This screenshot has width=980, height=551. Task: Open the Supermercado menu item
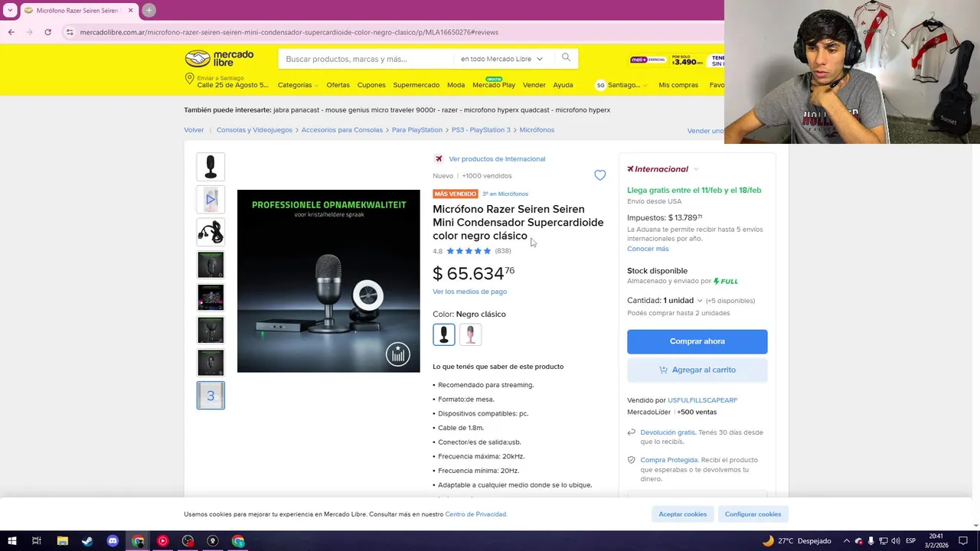(x=416, y=85)
